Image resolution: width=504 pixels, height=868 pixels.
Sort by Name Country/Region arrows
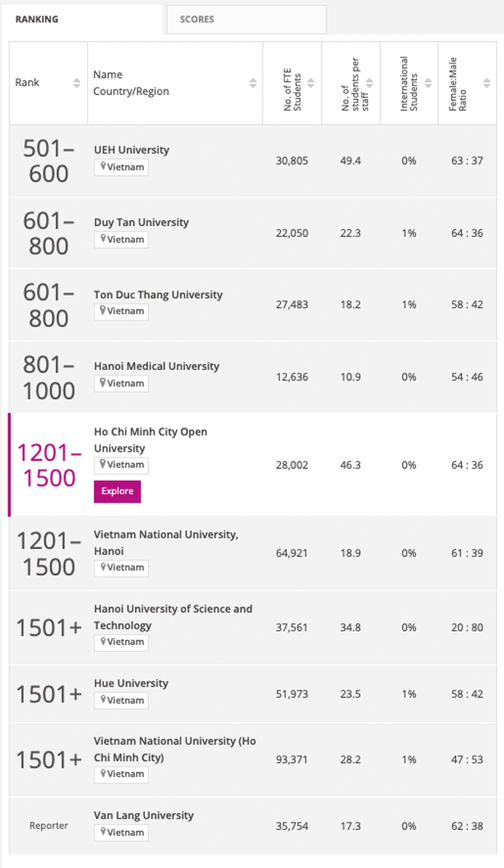[x=253, y=83]
